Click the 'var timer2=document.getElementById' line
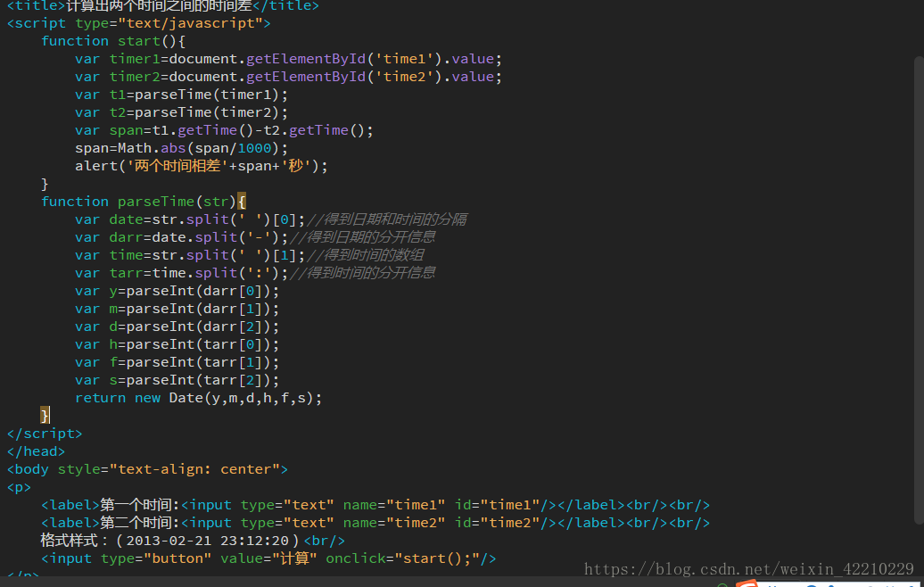This screenshot has width=924, height=587. [288, 77]
